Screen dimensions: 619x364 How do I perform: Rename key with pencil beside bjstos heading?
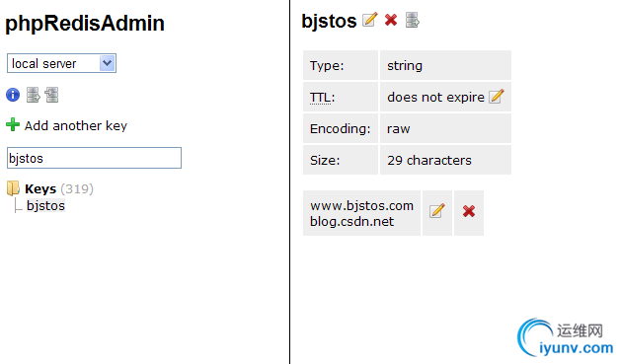tap(370, 20)
